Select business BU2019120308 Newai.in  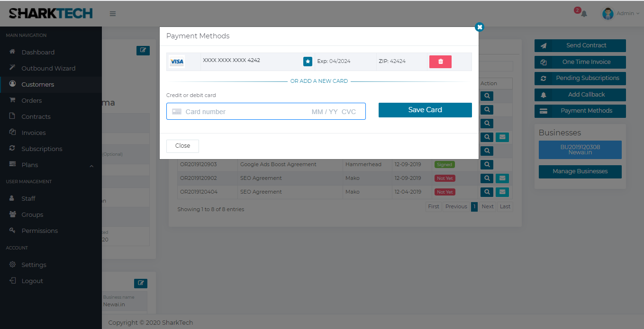tap(580, 150)
